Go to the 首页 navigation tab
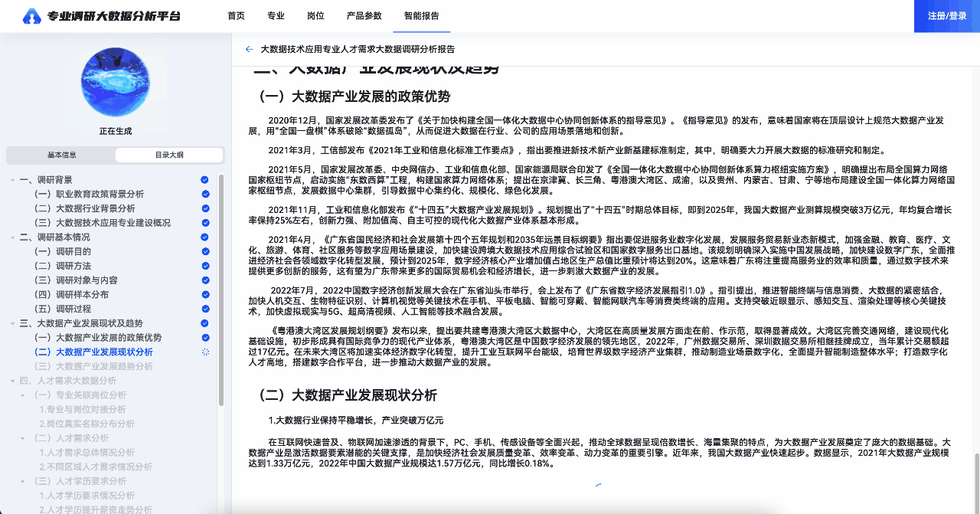This screenshot has height=514, width=980. point(237,16)
